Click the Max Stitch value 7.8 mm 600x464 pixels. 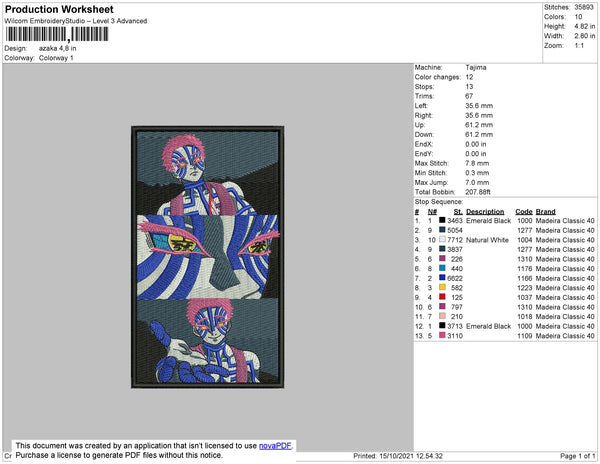(x=477, y=163)
